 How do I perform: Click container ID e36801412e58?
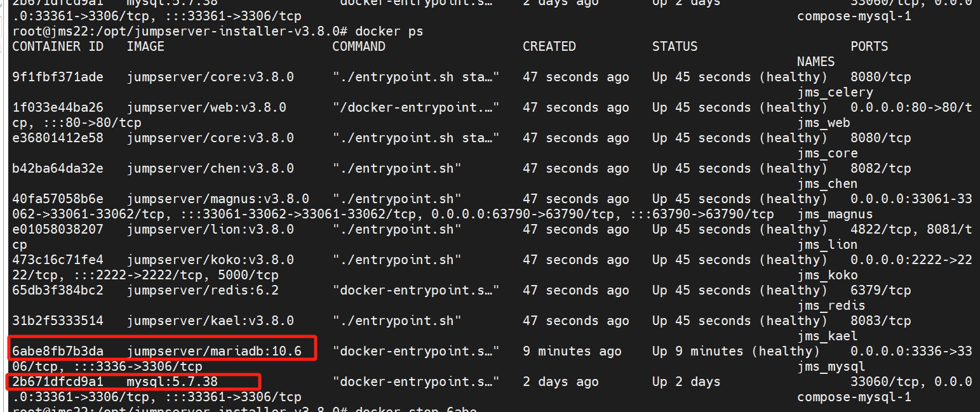pyautogui.click(x=57, y=138)
